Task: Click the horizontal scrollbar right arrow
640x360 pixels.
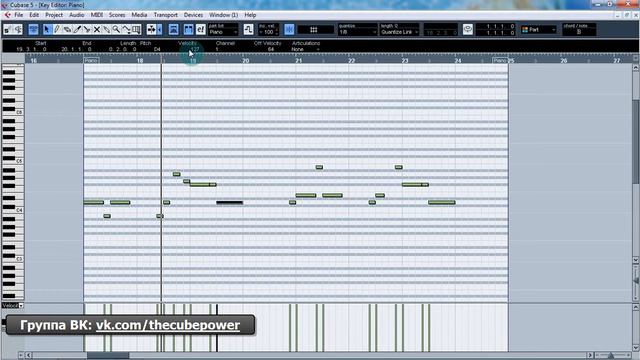Action: click(x=589, y=356)
